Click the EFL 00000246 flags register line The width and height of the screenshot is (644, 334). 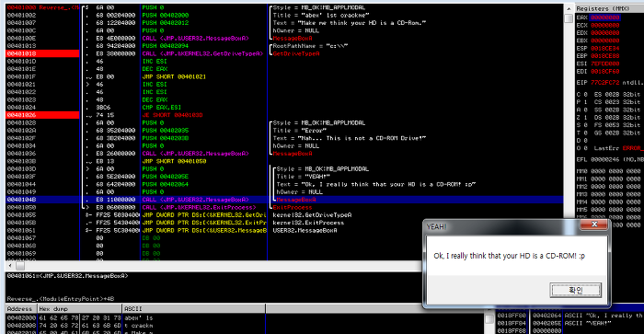click(609, 159)
